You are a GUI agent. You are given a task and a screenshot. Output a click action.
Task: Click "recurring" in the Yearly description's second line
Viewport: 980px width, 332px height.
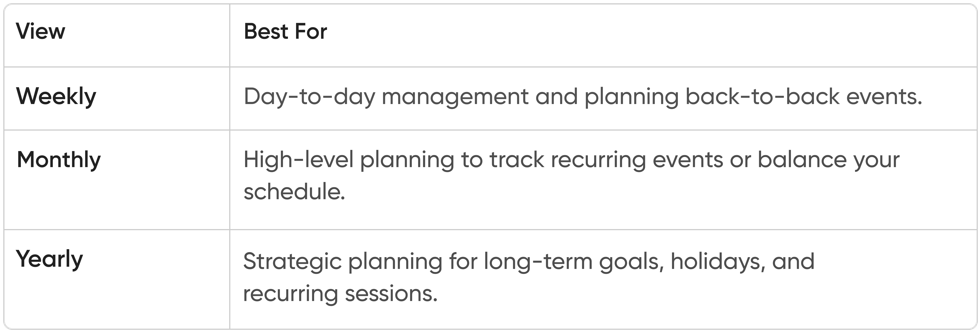291,294
